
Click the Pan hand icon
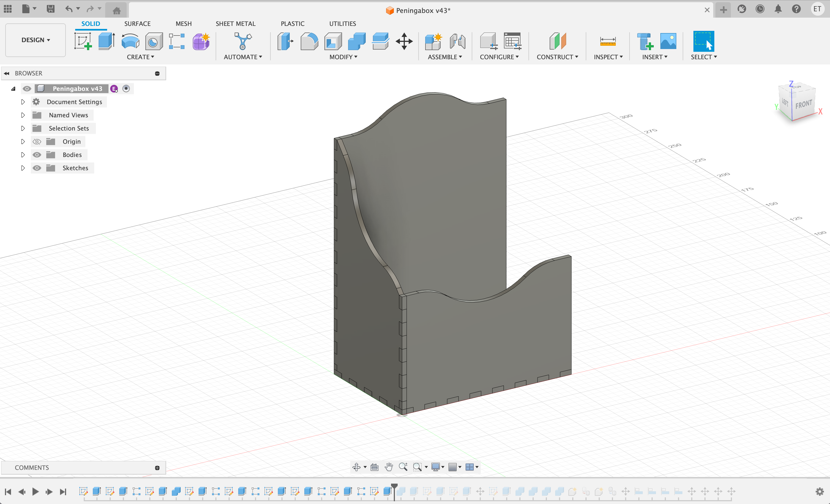(x=389, y=467)
